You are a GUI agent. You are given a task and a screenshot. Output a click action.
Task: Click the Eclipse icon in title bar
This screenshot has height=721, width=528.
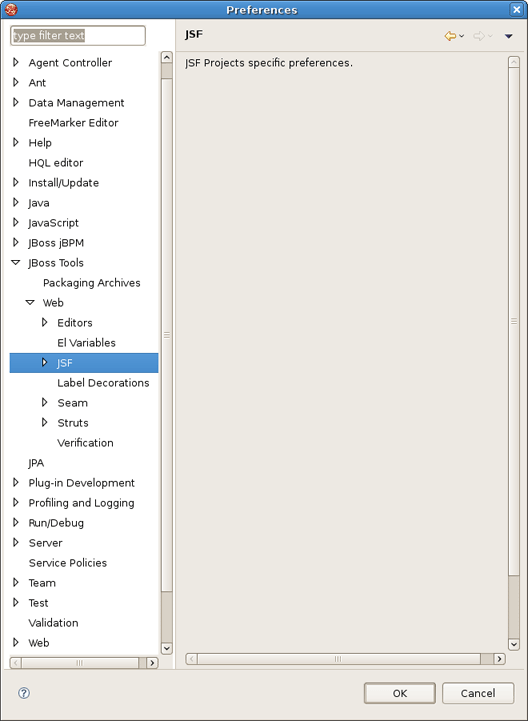[x=11, y=9]
